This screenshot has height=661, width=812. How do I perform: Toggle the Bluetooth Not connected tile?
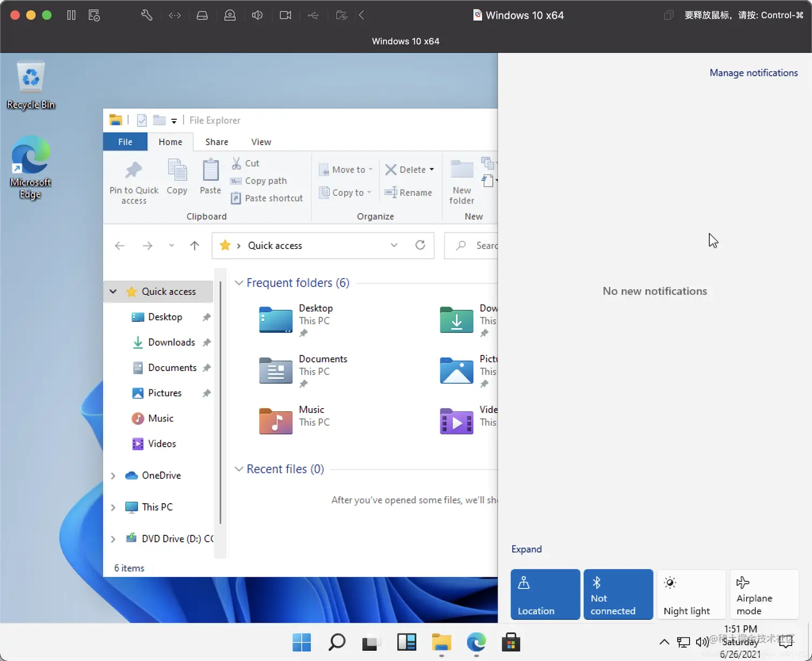[x=618, y=594]
